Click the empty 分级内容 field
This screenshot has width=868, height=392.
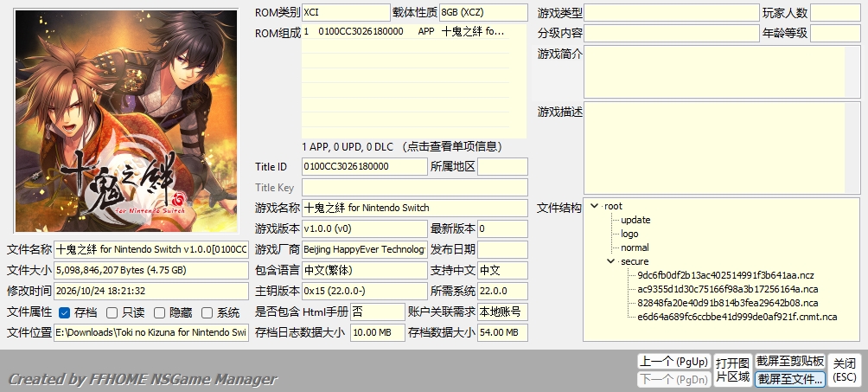pyautogui.click(x=672, y=33)
